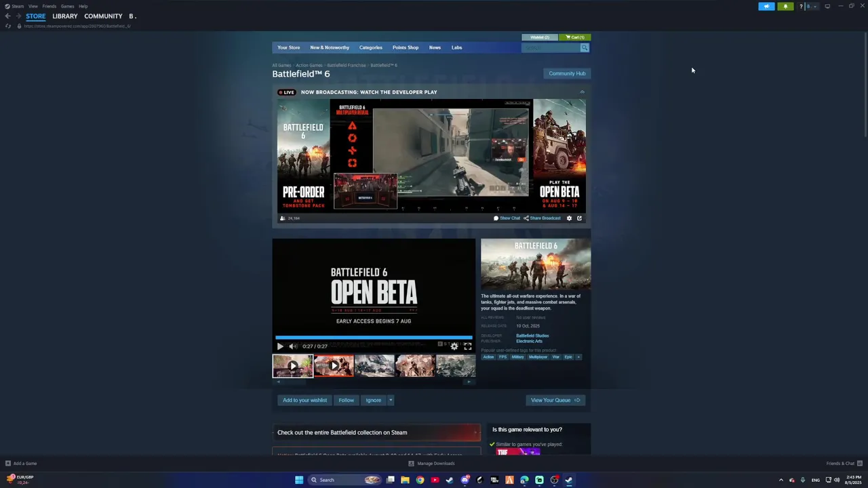Viewport: 868px width, 488px height.
Task: Select the first trailer thumbnail
Action: (292, 366)
